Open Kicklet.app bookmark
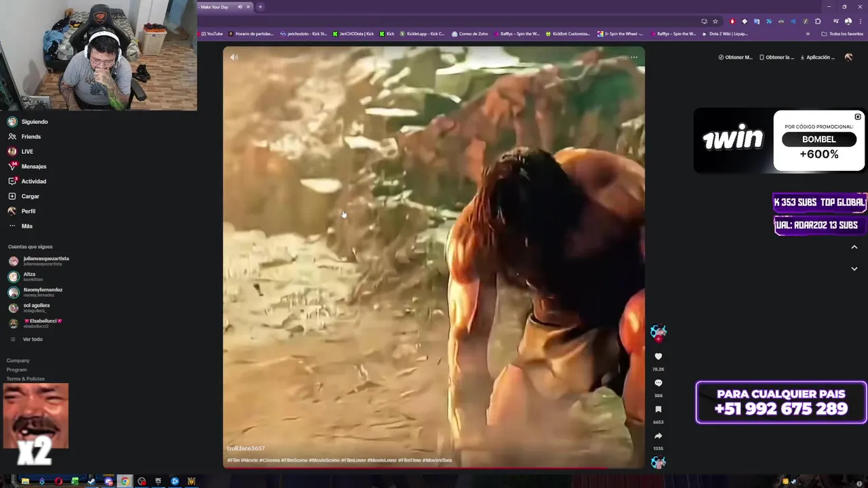 [x=422, y=33]
